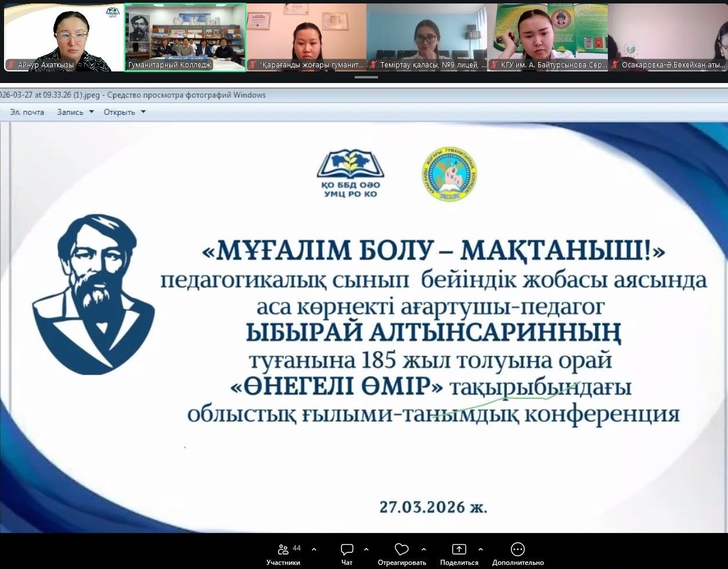Open the Чат chat icon
This screenshot has height=569, width=728.
(347, 550)
